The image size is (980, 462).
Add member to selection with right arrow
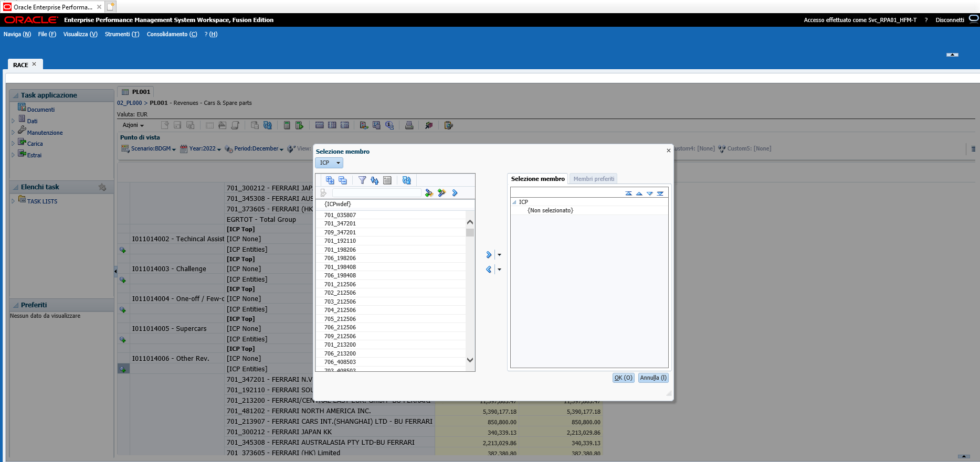pos(489,255)
